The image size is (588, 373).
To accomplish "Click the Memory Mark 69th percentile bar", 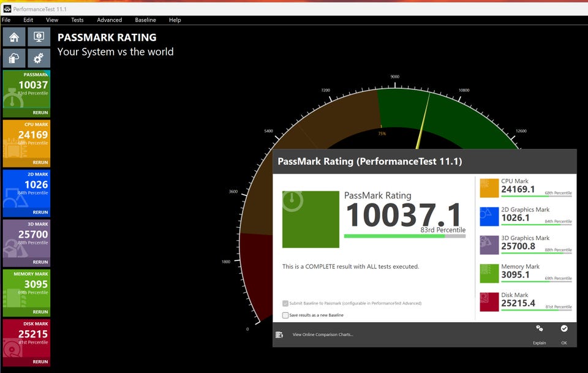I will (x=537, y=282).
